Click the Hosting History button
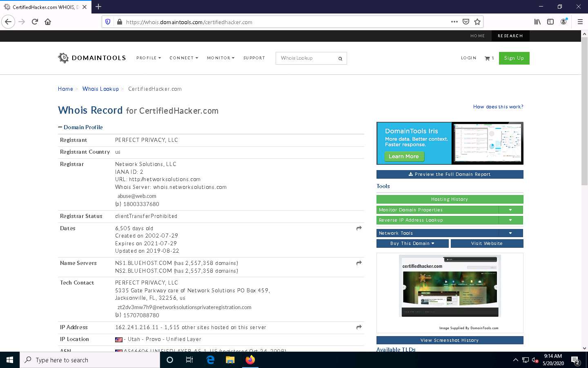The width and height of the screenshot is (588, 368). tap(450, 199)
